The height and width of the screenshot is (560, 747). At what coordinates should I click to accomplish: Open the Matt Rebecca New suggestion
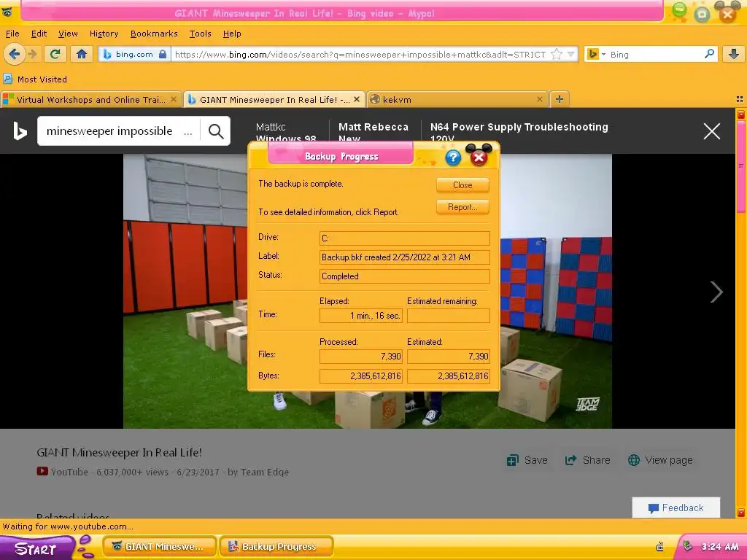[x=373, y=133]
